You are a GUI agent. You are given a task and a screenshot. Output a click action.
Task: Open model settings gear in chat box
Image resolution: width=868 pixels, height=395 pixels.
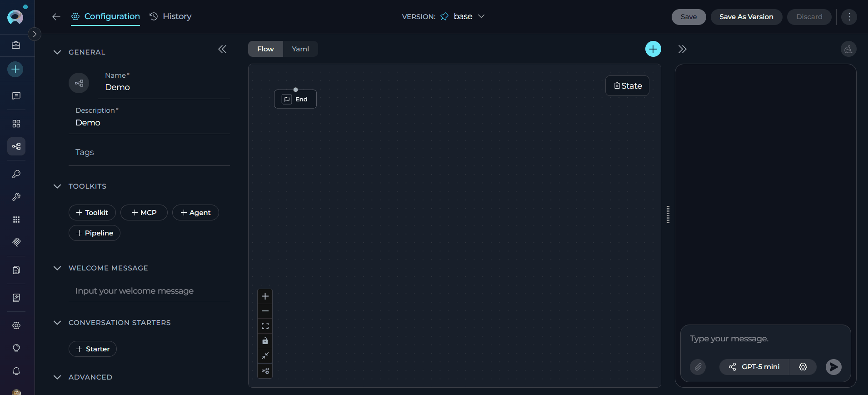(803, 367)
